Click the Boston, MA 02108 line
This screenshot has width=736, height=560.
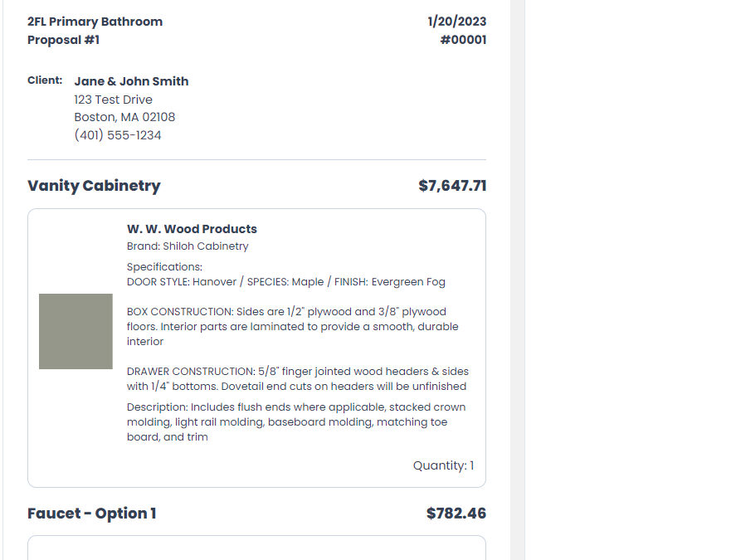[x=124, y=117]
